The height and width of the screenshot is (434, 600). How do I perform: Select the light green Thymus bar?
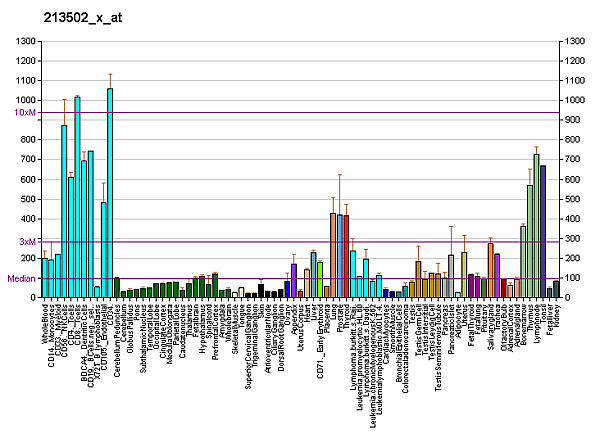pos(530,241)
